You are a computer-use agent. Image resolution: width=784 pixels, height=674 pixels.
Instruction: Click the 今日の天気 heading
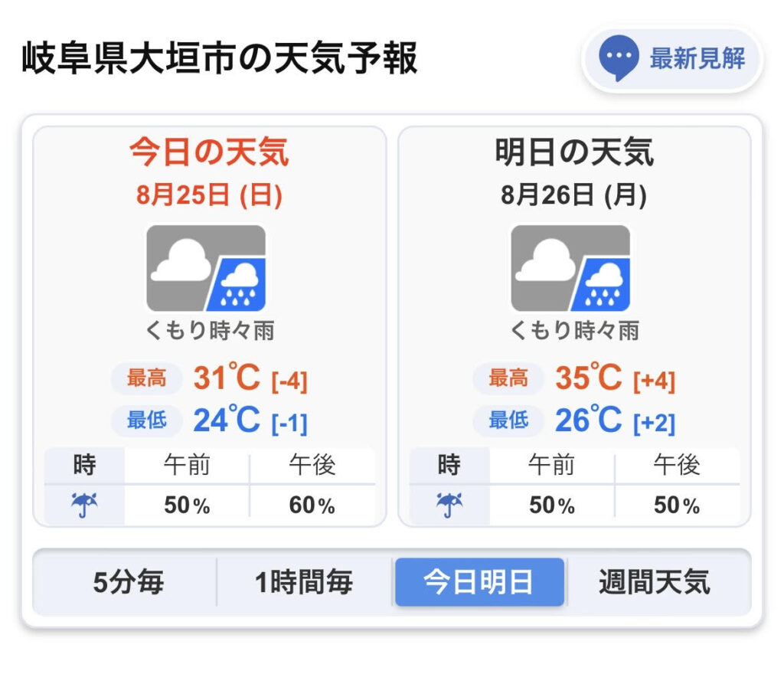click(210, 152)
